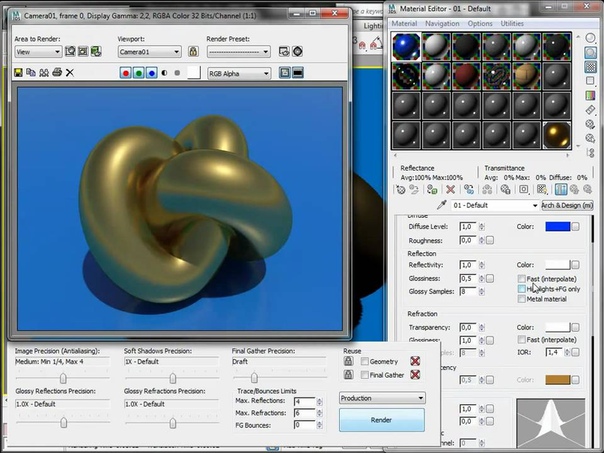This screenshot has width=604, height=453.
Task: Click the Edit Region icon
Action: (x=70, y=51)
